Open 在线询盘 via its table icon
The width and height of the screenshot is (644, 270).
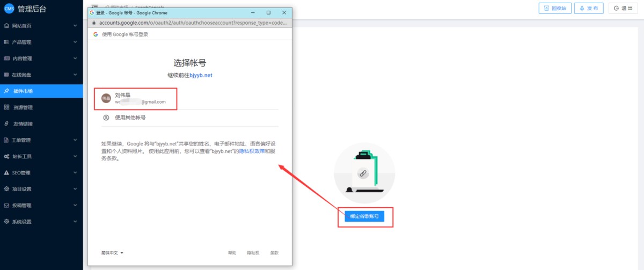coord(6,75)
